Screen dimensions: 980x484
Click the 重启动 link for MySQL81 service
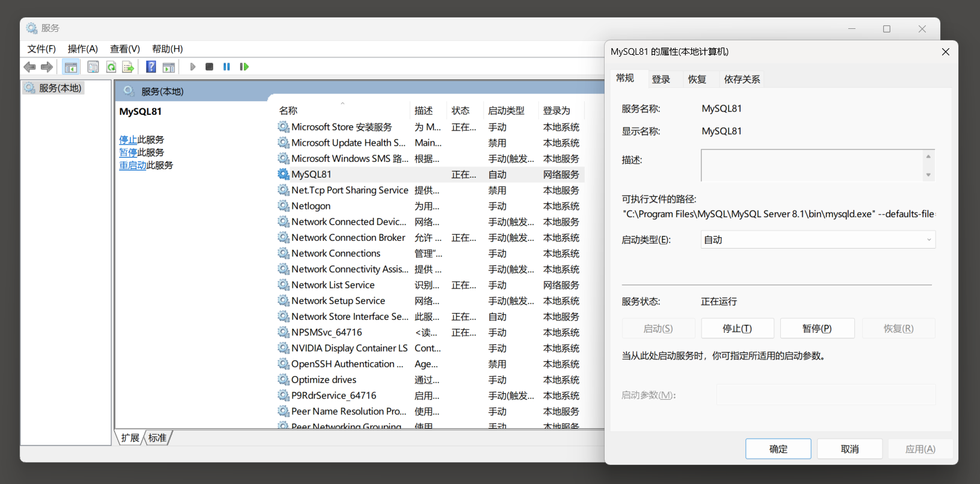(133, 165)
